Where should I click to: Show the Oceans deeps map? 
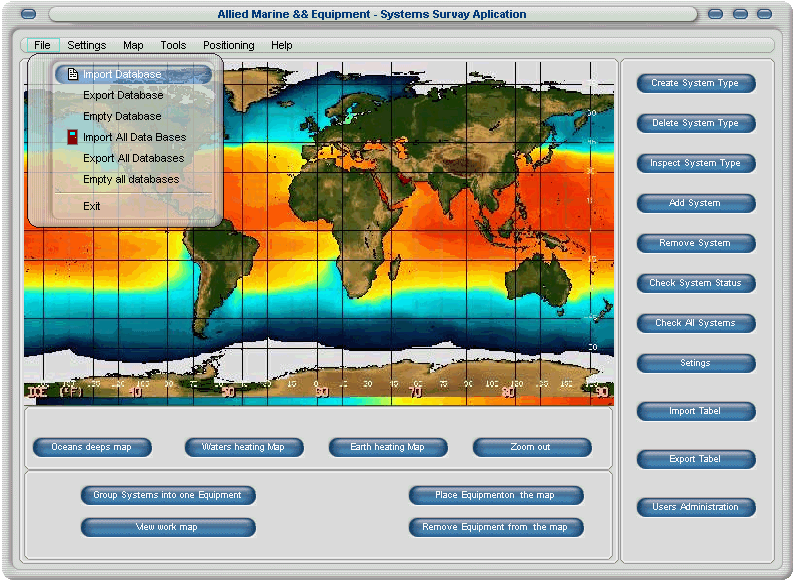pyautogui.click(x=92, y=447)
